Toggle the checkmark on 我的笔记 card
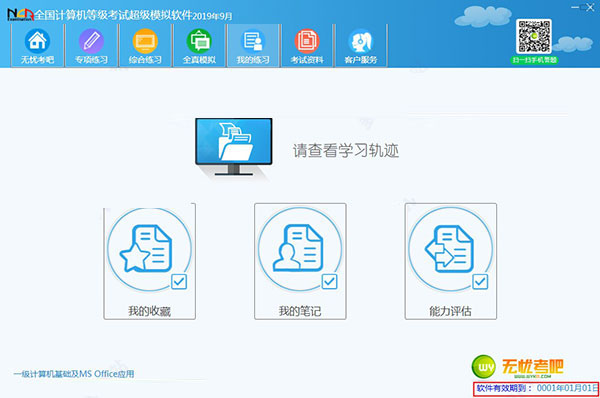The image size is (600, 398). click(329, 282)
